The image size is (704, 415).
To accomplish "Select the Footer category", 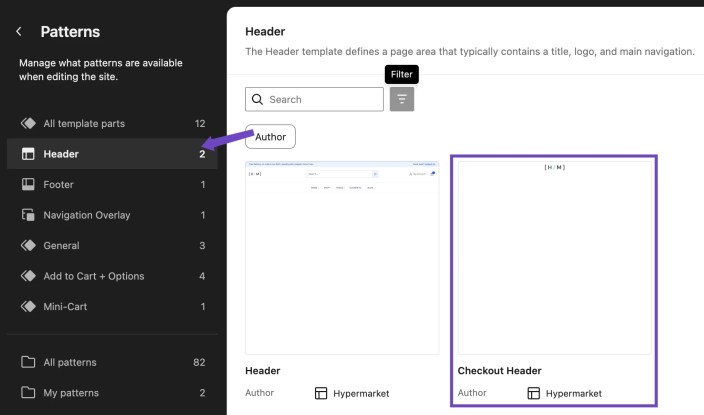I will 112,185.
